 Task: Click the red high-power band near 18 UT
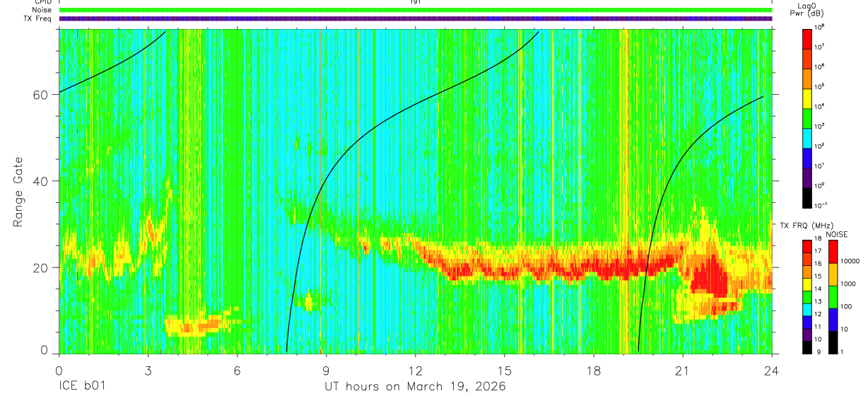tap(594, 269)
